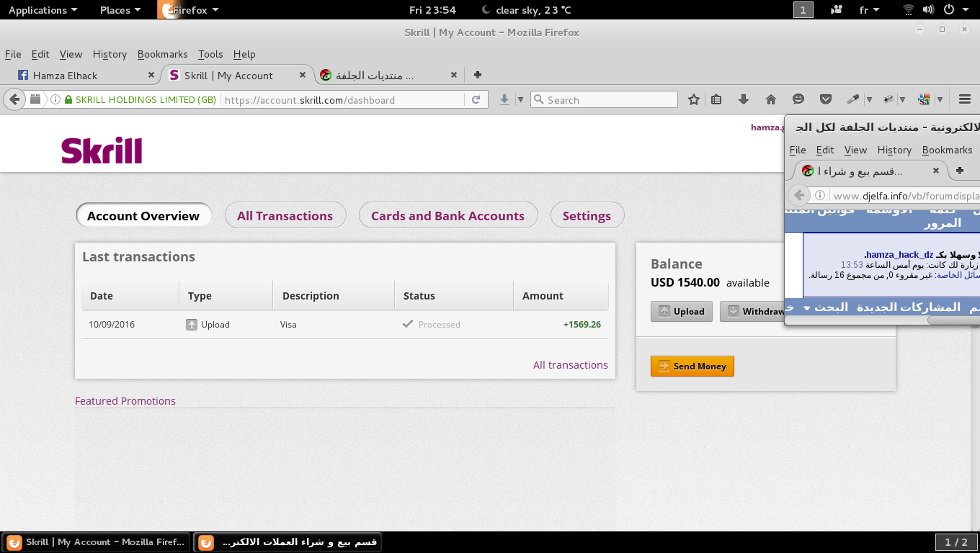980x553 pixels.
Task: Click the Send Money button
Action: point(692,366)
